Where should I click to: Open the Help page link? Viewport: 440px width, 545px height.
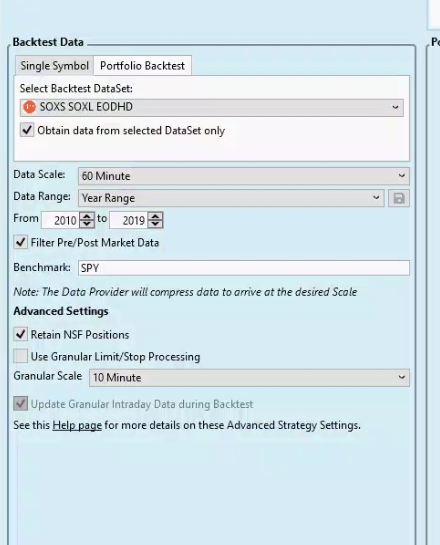pos(77,425)
